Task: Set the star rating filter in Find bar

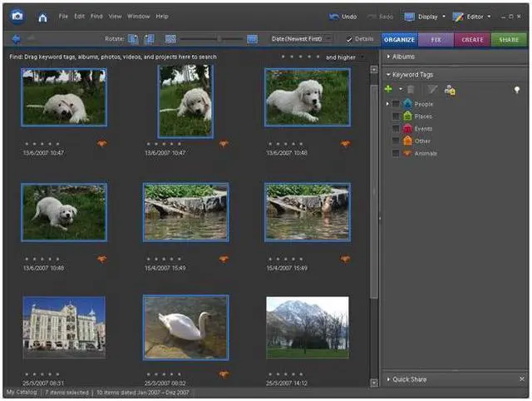Action: point(301,57)
